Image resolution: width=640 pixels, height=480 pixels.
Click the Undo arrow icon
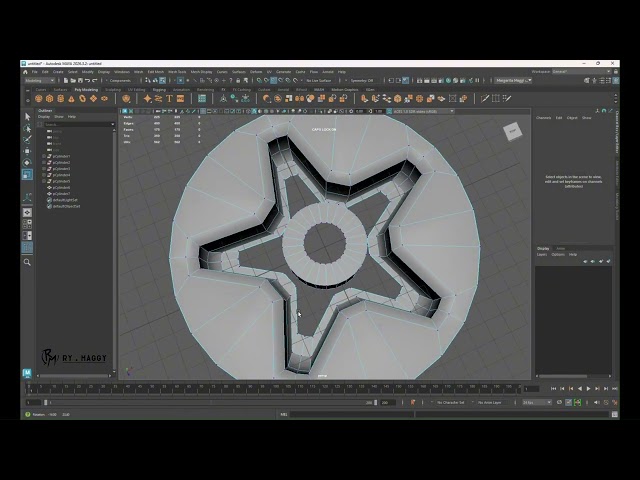point(87,80)
